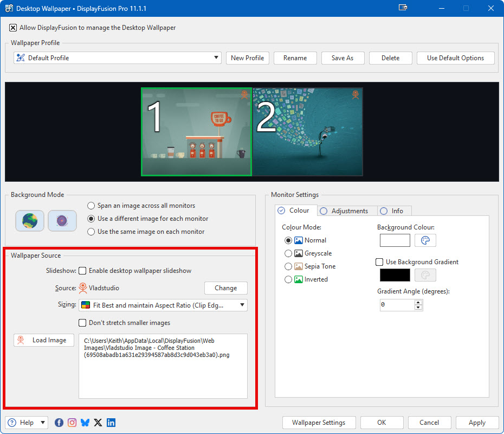
Task: Expand the Wallpaper Profile dropdown
Action: pyautogui.click(x=118, y=58)
